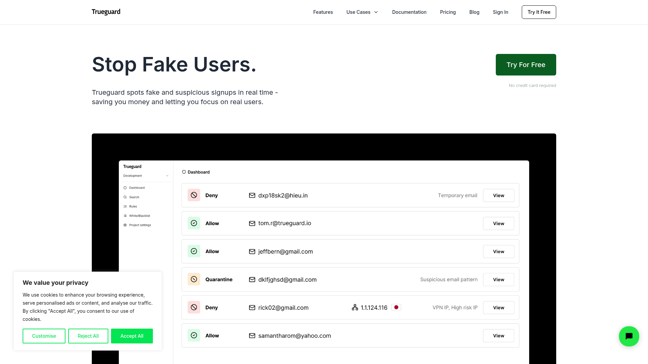Click the sidebar Search icon

pos(125,197)
